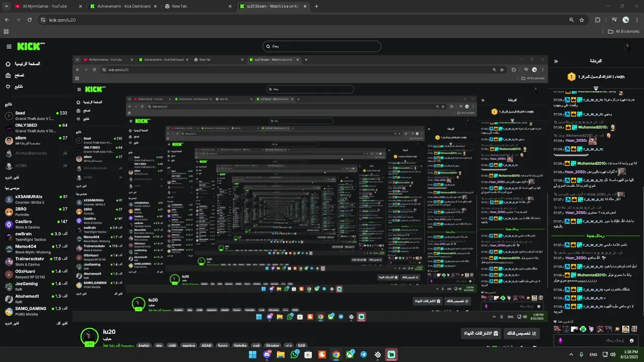This screenshot has width=644, height=362.
Task: Click the Kick search field
Action: click(x=322, y=46)
